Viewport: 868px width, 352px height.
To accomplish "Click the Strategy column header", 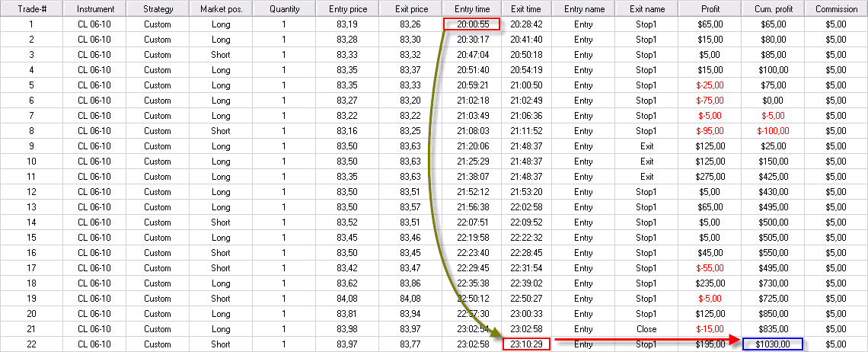I will [158, 9].
